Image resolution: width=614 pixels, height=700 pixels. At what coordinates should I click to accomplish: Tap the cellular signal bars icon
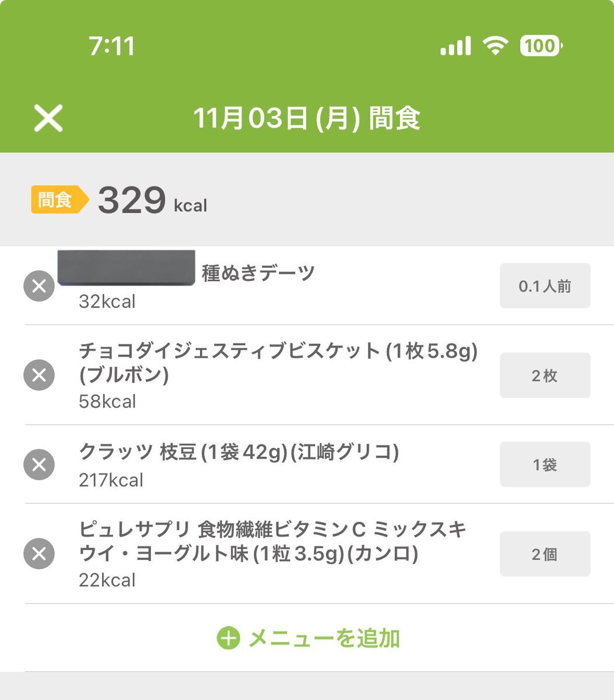click(x=455, y=46)
